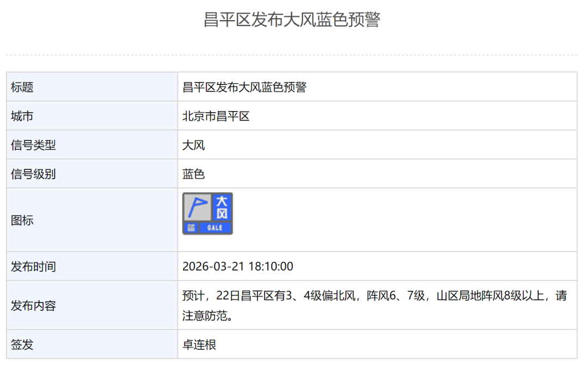Click the title value text in the table

point(244,87)
